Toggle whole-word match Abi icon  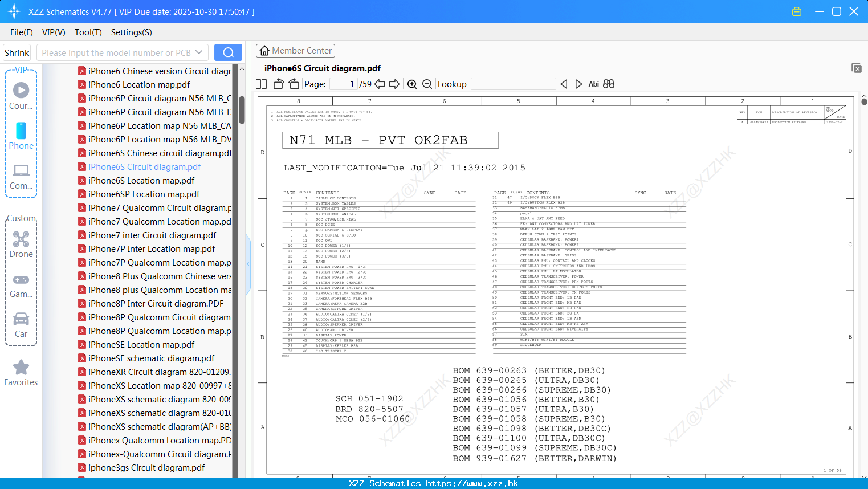click(593, 84)
